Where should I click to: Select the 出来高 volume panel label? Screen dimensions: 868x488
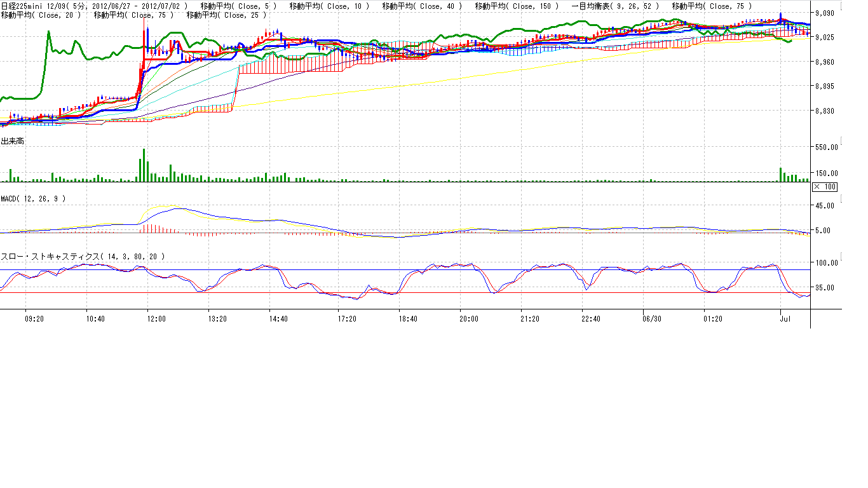[13, 141]
